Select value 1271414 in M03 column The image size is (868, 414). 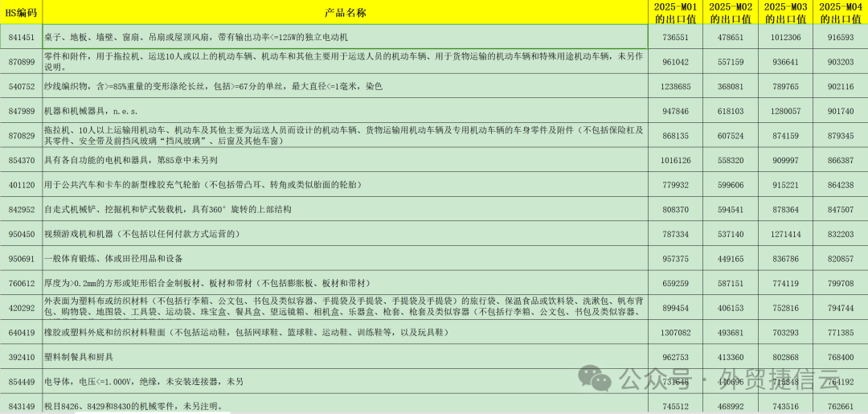click(x=784, y=234)
